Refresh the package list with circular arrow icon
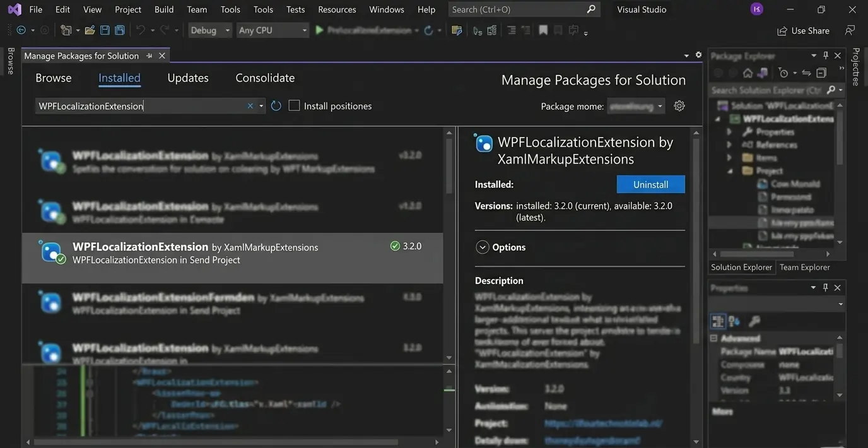868x448 pixels. point(276,105)
